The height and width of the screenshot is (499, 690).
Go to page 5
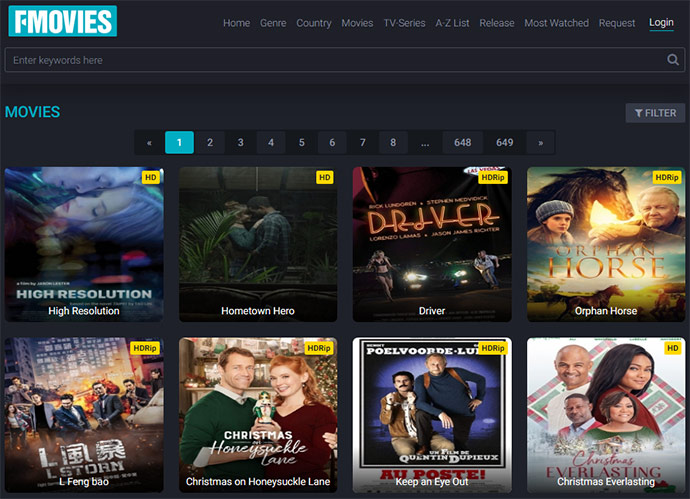coord(301,143)
